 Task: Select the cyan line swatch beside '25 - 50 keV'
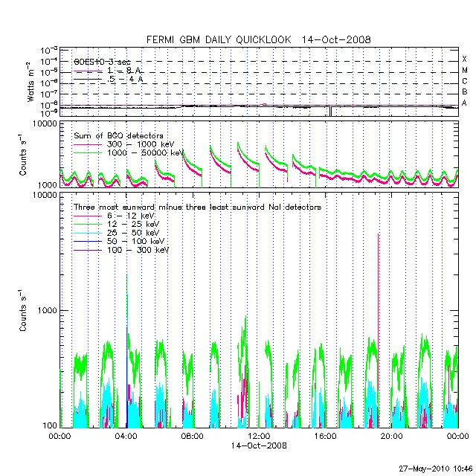click(x=88, y=233)
